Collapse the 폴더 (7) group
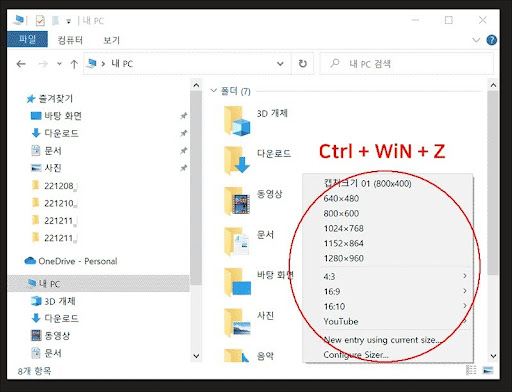This screenshot has width=512, height=392. coord(214,91)
